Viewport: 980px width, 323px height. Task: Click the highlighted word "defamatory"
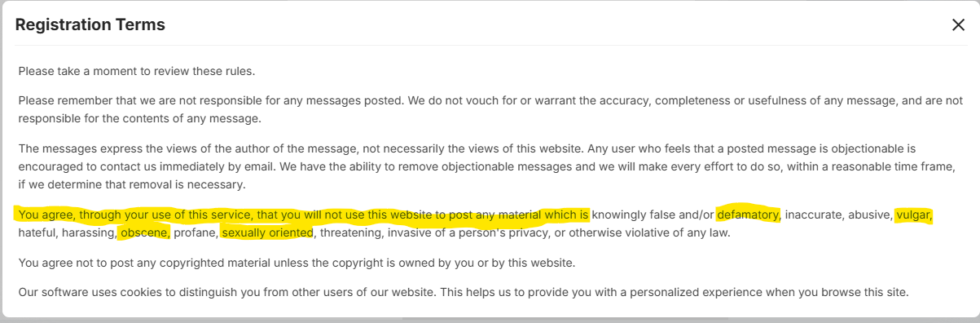click(748, 215)
